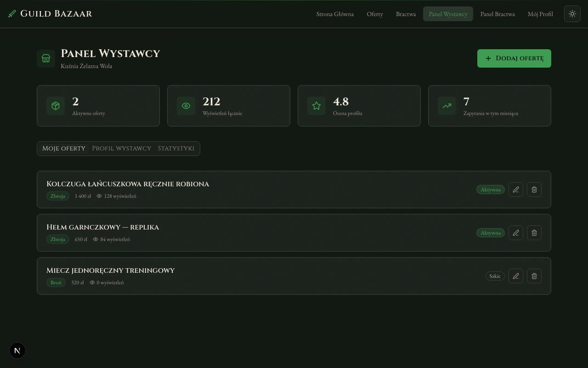Click the eye icon beside 128 wyświetleń
Screen dimensions: 588x368
(x=99, y=196)
